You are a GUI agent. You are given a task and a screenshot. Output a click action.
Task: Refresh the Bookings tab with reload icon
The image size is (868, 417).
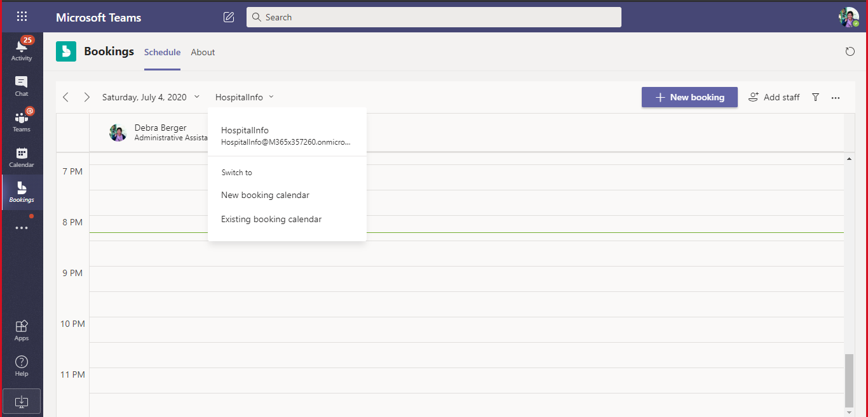pyautogui.click(x=850, y=52)
